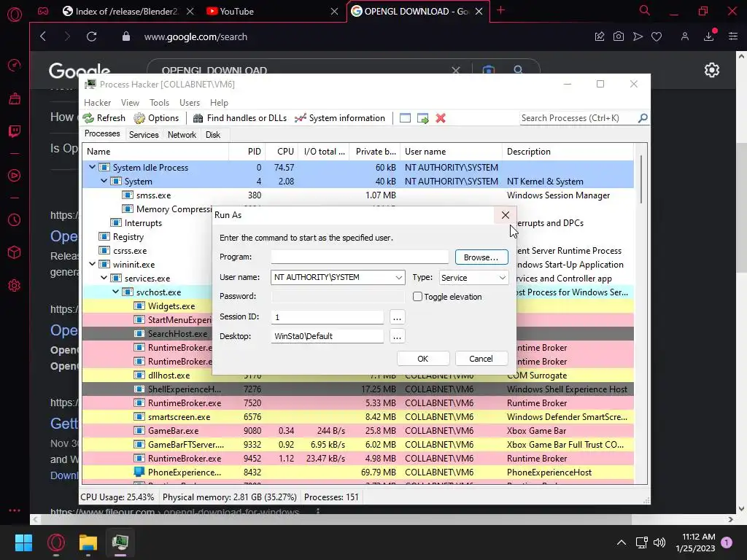The image size is (747, 560).
Task: Open Windows Start menu
Action: (x=23, y=542)
